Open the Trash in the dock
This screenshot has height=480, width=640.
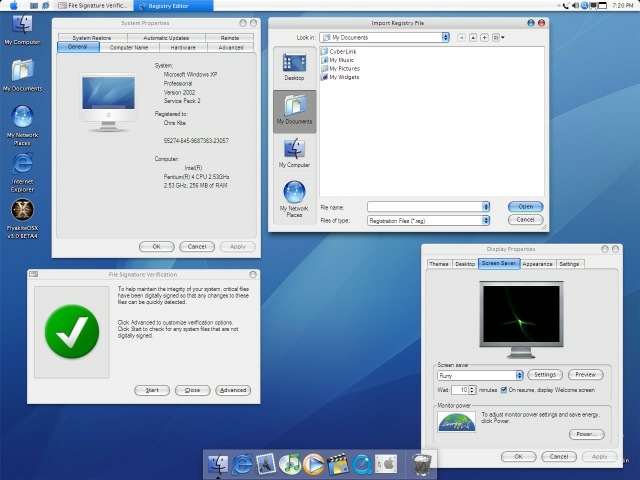tap(421, 464)
